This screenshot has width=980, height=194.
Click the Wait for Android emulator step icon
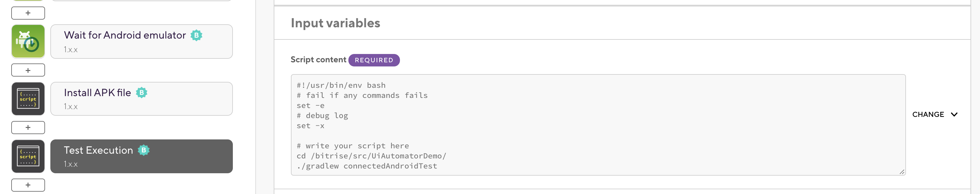pyautogui.click(x=28, y=42)
